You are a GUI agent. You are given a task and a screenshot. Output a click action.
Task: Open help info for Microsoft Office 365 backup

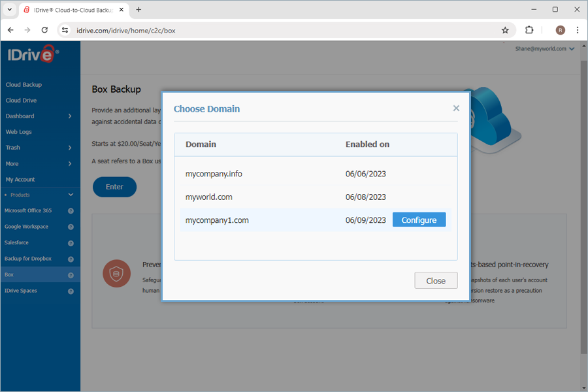coord(72,210)
